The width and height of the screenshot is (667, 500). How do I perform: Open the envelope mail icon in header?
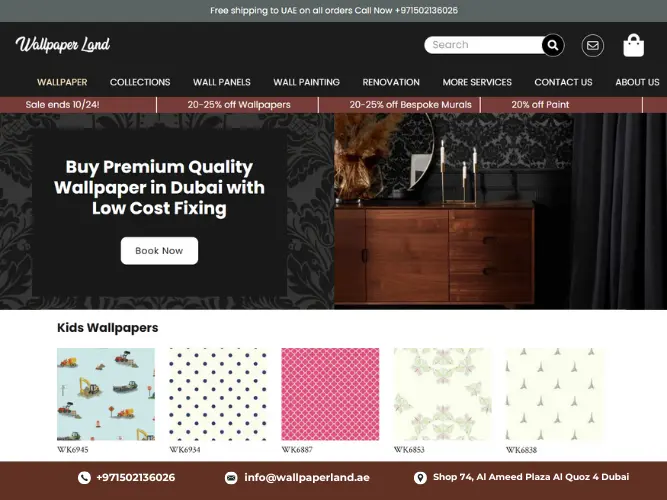pyautogui.click(x=593, y=45)
